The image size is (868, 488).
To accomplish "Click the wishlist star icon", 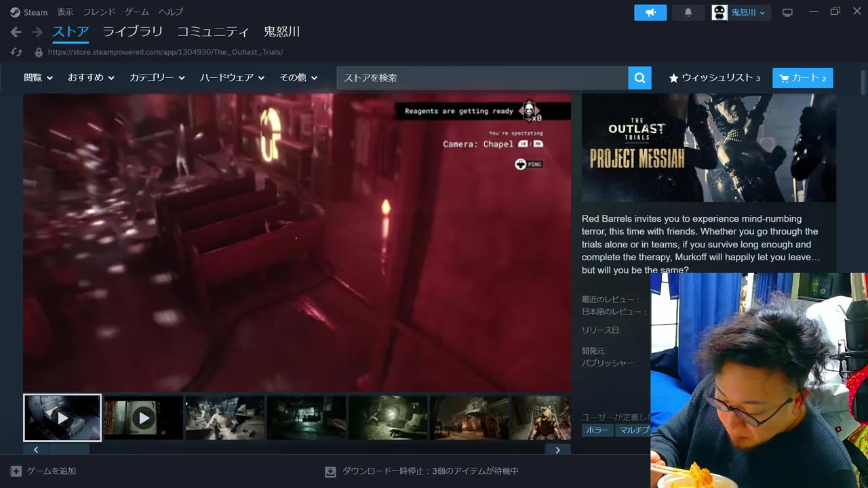I will coord(673,78).
